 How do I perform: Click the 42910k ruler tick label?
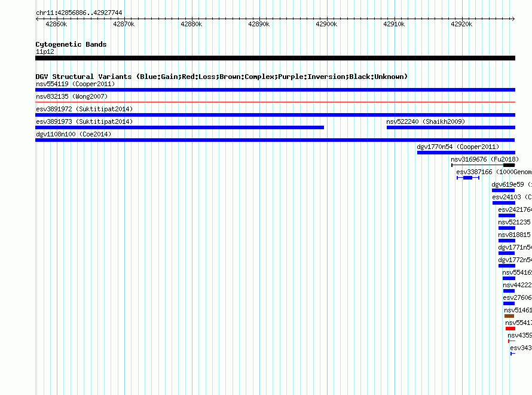pos(394,24)
